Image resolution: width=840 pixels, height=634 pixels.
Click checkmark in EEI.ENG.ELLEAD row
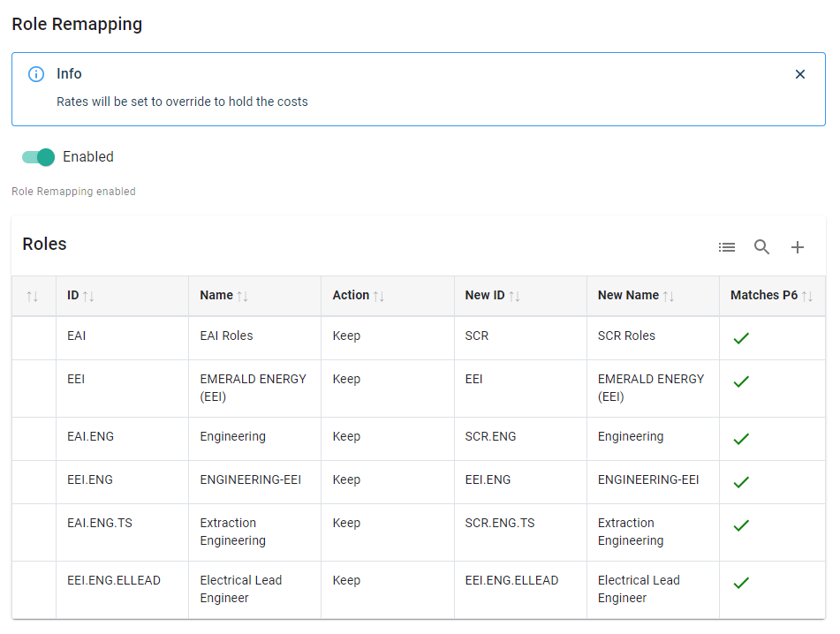pos(741,583)
